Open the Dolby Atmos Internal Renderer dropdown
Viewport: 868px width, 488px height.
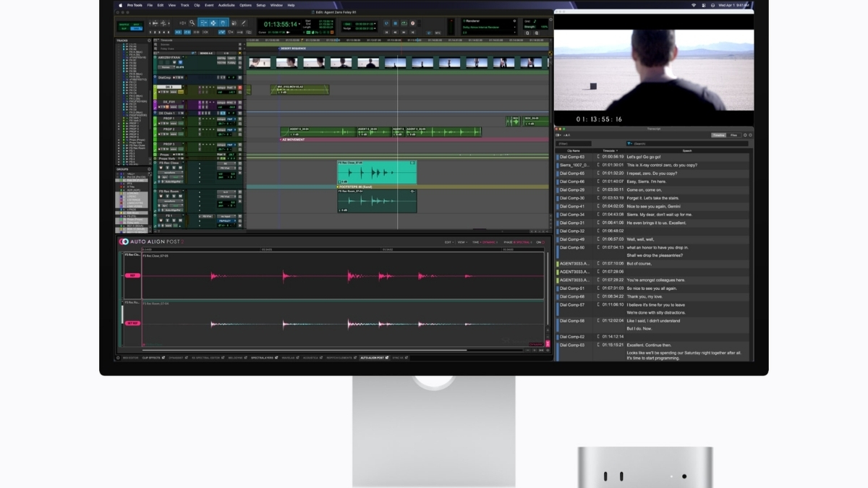[x=490, y=27]
